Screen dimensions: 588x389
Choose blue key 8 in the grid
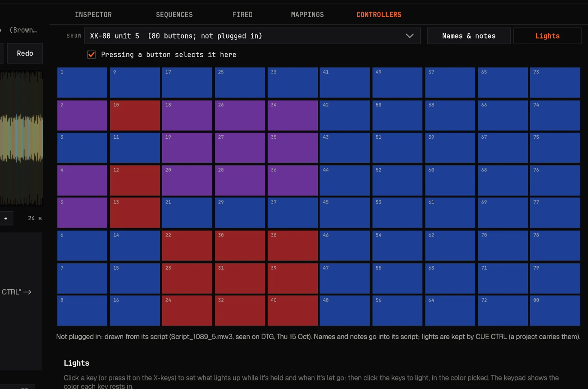[x=82, y=310]
